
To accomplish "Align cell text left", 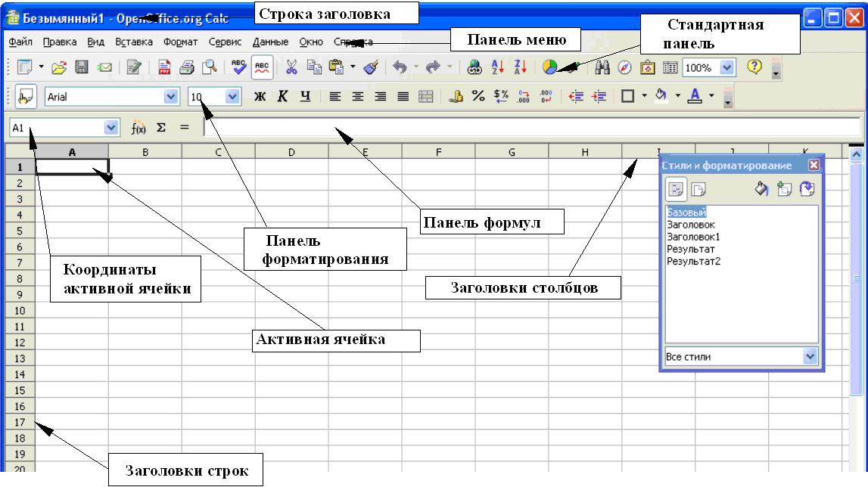I will tap(335, 97).
